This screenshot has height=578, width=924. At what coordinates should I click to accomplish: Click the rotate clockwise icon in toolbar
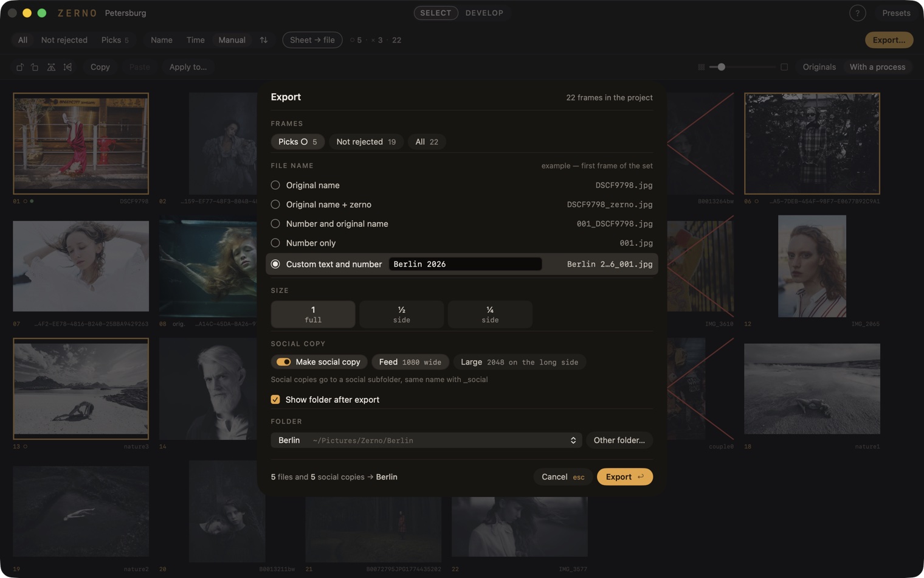tap(35, 67)
